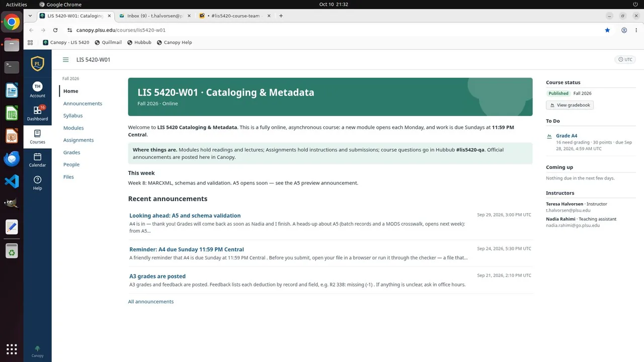Click the Canopy tree logo at sidebar bottom

tap(37, 351)
